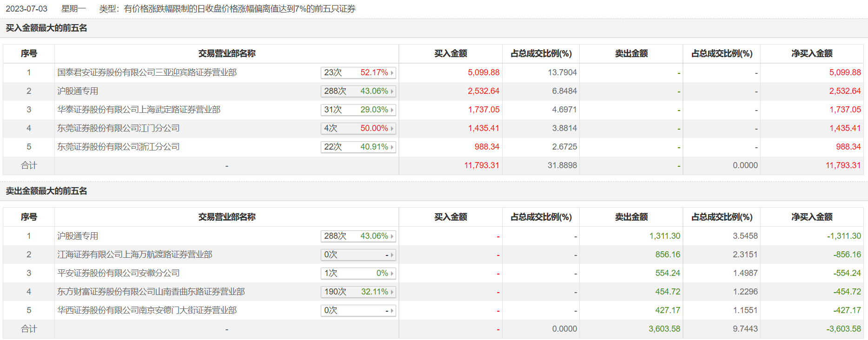Select sell ratio 3.5458
This screenshot has height=340, width=868.
tap(745, 236)
